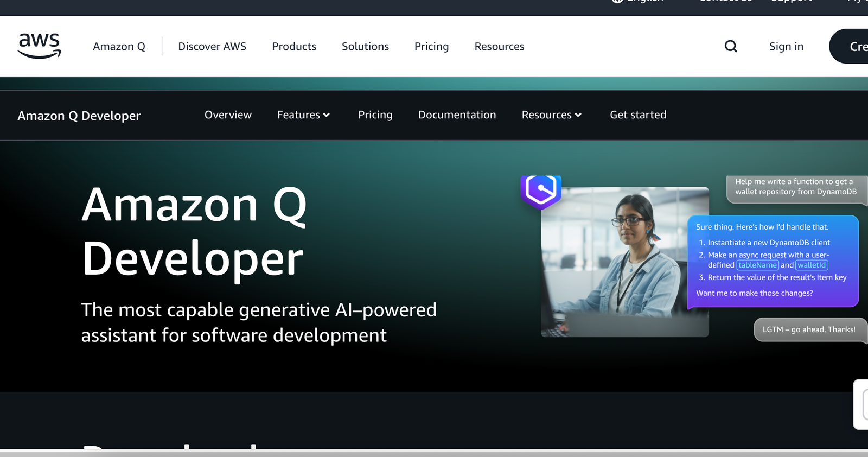Click the Sign in link
868x457 pixels.
point(786,47)
